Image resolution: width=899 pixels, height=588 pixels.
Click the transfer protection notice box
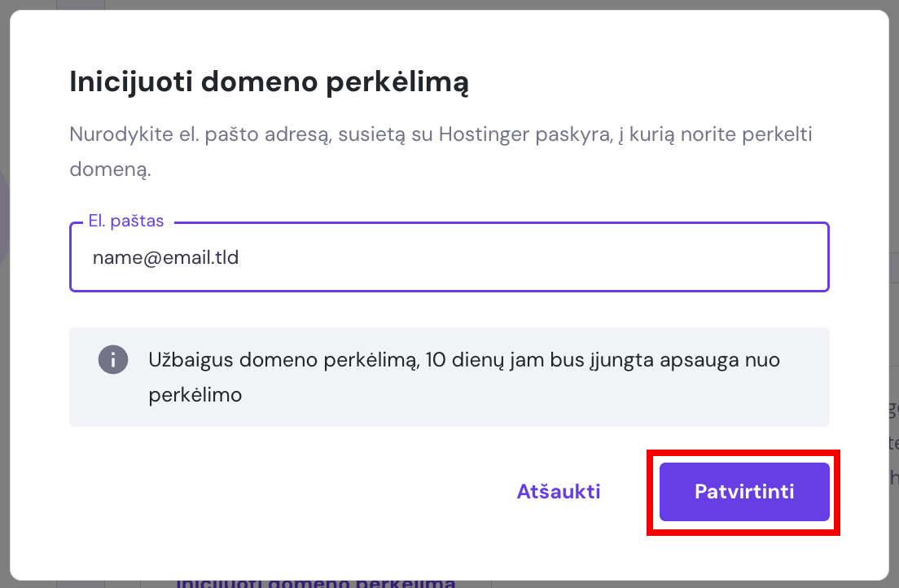pos(448,375)
